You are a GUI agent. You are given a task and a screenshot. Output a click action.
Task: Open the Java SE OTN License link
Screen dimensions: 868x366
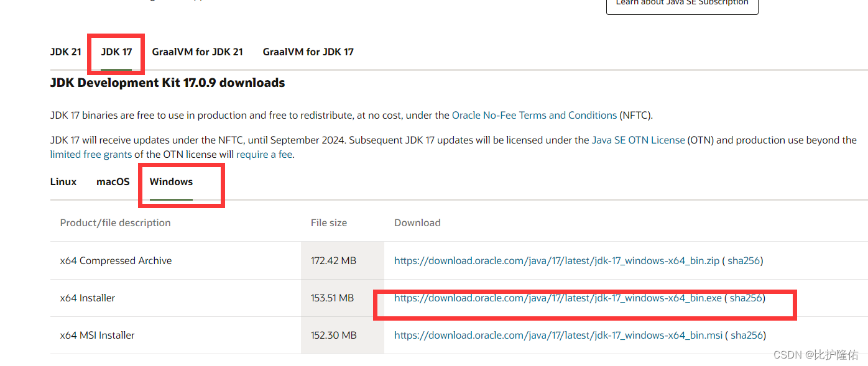pyautogui.click(x=638, y=140)
